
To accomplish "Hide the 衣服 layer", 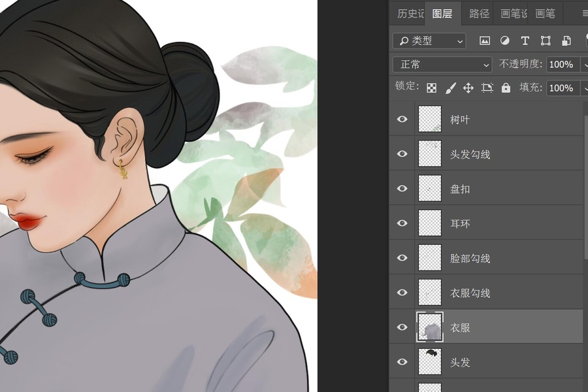I will pos(402,327).
